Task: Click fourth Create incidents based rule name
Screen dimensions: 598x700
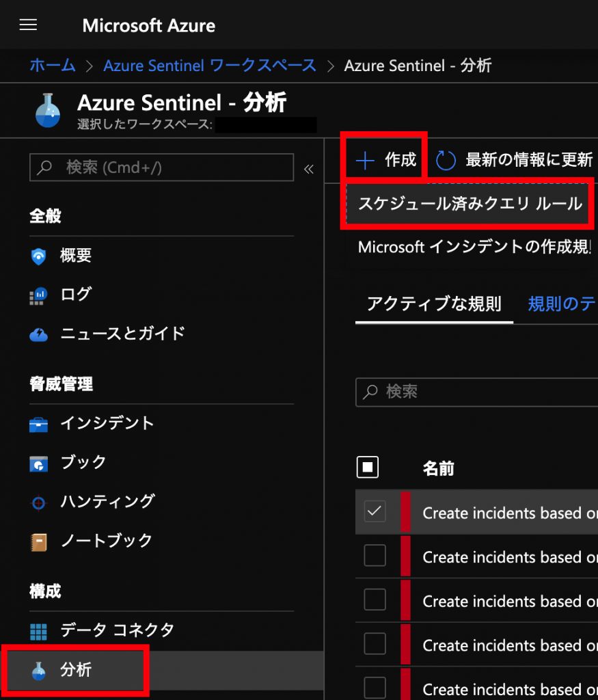Action: point(510,646)
